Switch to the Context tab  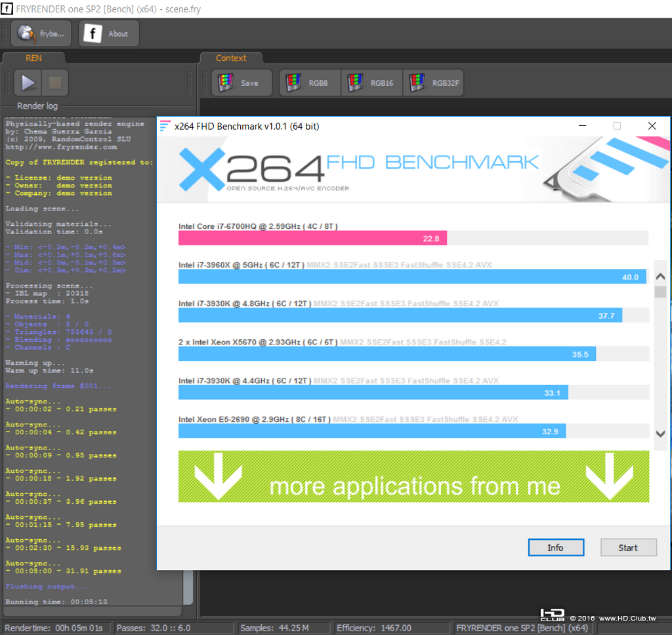coord(231,58)
